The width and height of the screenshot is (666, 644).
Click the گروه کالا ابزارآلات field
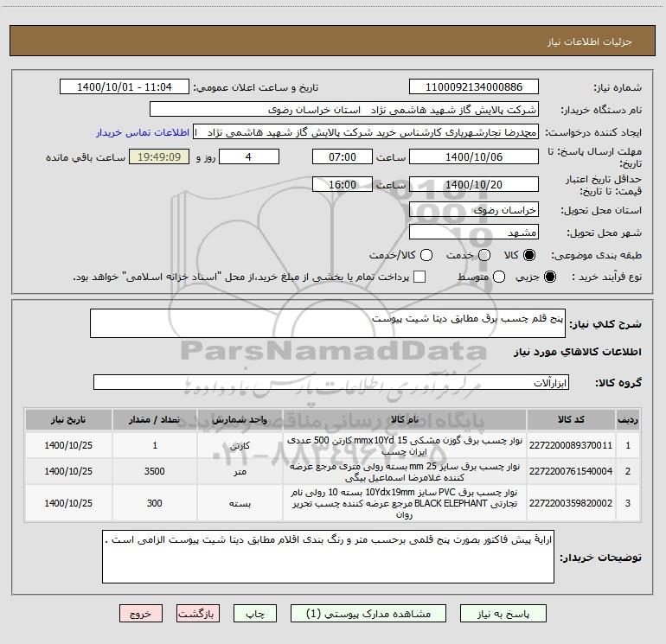pyautogui.click(x=331, y=382)
